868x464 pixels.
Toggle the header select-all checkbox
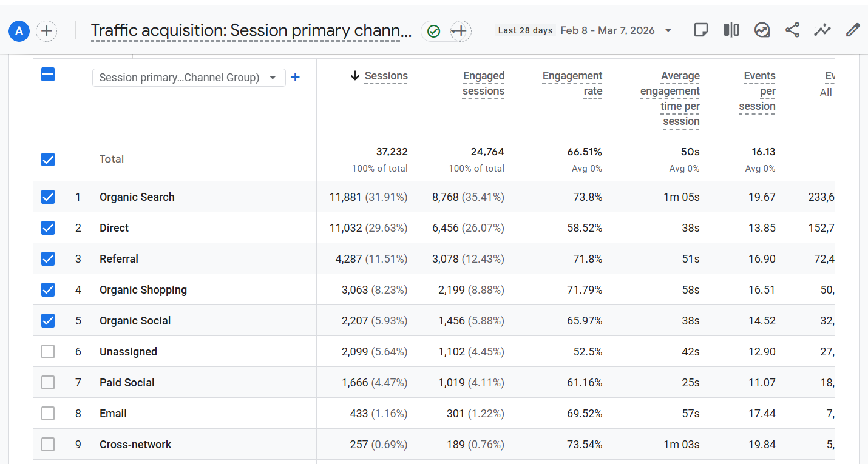pyautogui.click(x=48, y=75)
